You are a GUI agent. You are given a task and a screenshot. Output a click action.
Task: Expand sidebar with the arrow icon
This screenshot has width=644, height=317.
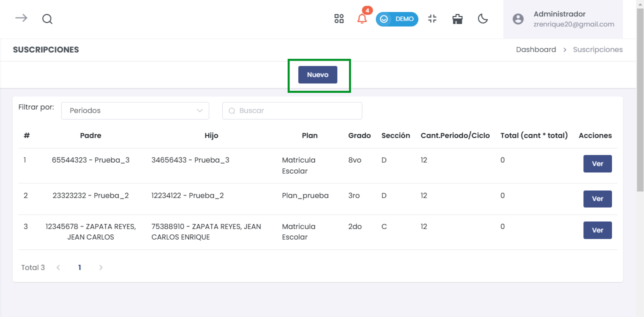coord(21,18)
